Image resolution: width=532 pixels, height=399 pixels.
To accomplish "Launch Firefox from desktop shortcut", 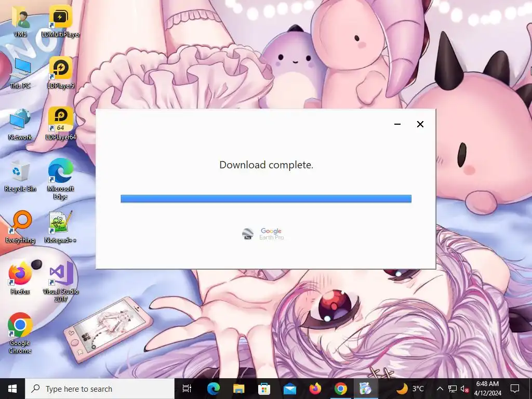I will (20, 278).
